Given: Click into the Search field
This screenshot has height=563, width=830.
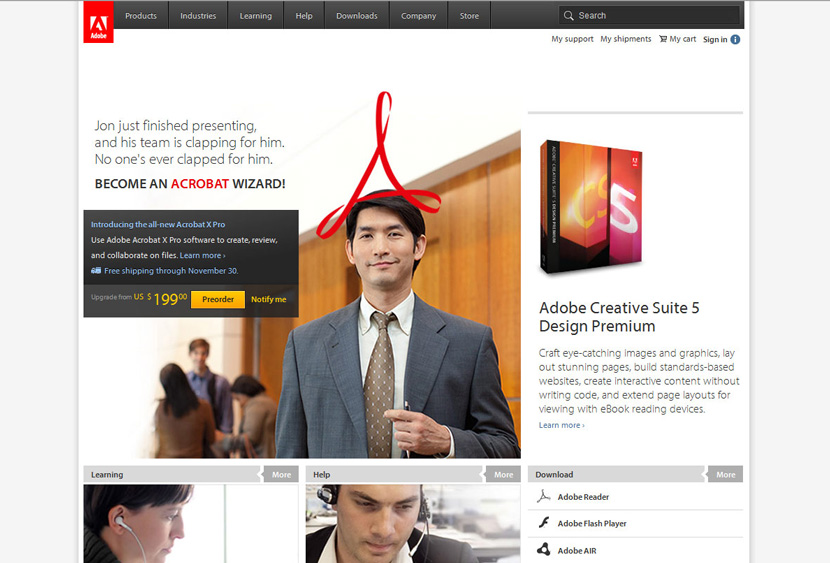Looking at the screenshot, I should point(649,15).
